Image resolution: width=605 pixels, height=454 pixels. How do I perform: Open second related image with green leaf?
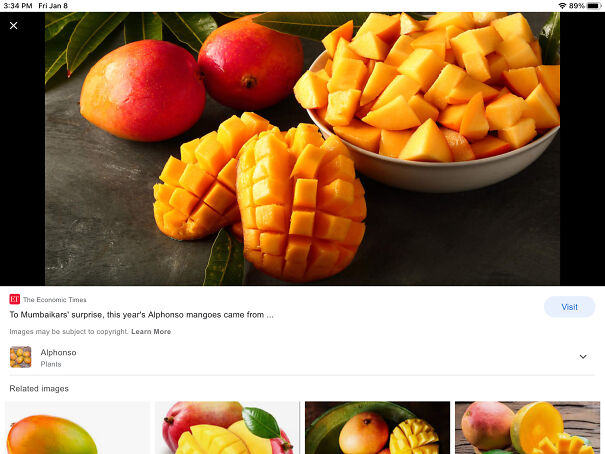pos(227,427)
